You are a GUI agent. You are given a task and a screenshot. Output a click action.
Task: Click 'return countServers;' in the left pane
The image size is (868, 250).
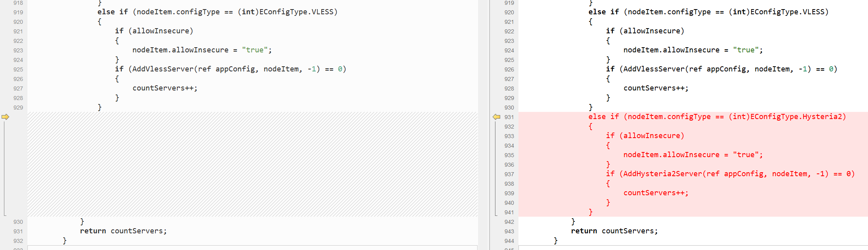123,231
